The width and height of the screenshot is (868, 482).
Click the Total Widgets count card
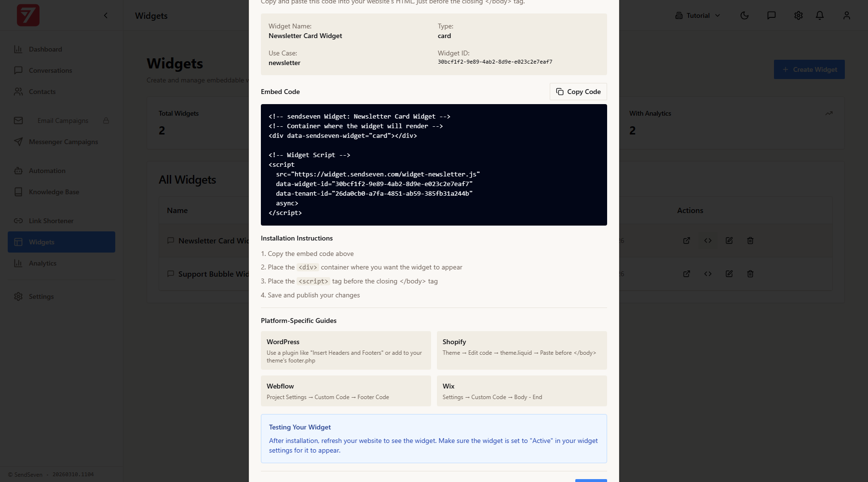pos(198,123)
